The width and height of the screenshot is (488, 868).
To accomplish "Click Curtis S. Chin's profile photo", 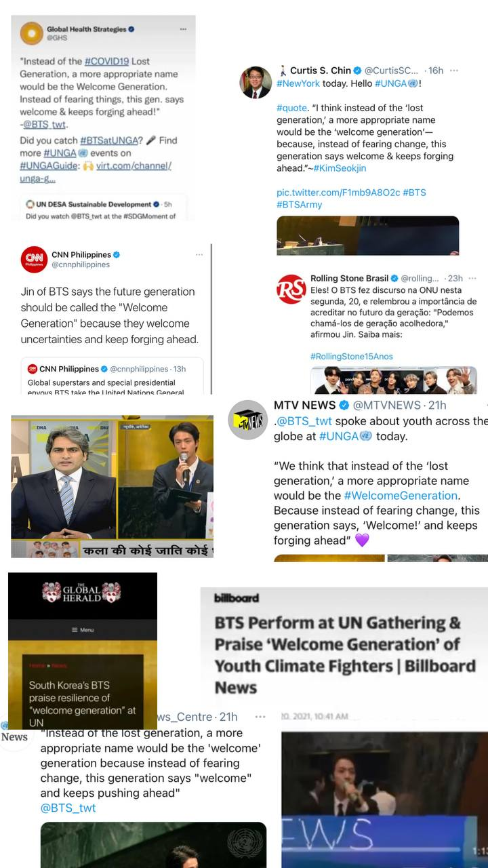I will (x=256, y=83).
